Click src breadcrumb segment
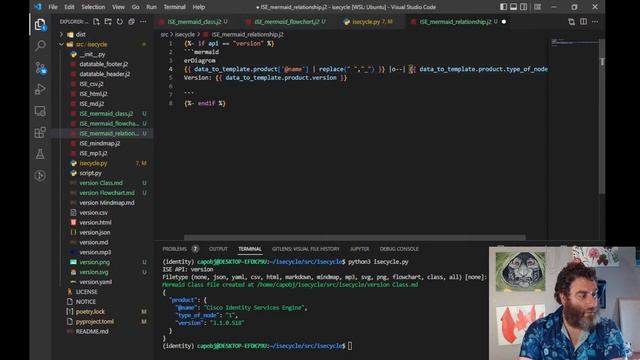The width and height of the screenshot is (640, 360). click(164, 35)
